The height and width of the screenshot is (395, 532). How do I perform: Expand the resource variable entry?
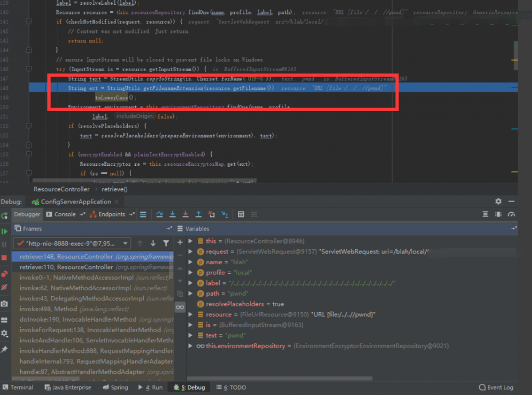tap(190, 314)
